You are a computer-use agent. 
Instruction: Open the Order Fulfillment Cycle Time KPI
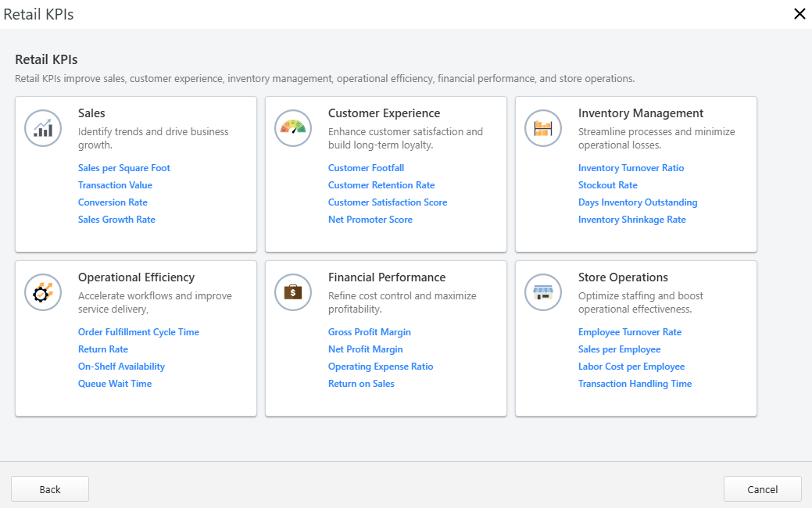click(138, 331)
